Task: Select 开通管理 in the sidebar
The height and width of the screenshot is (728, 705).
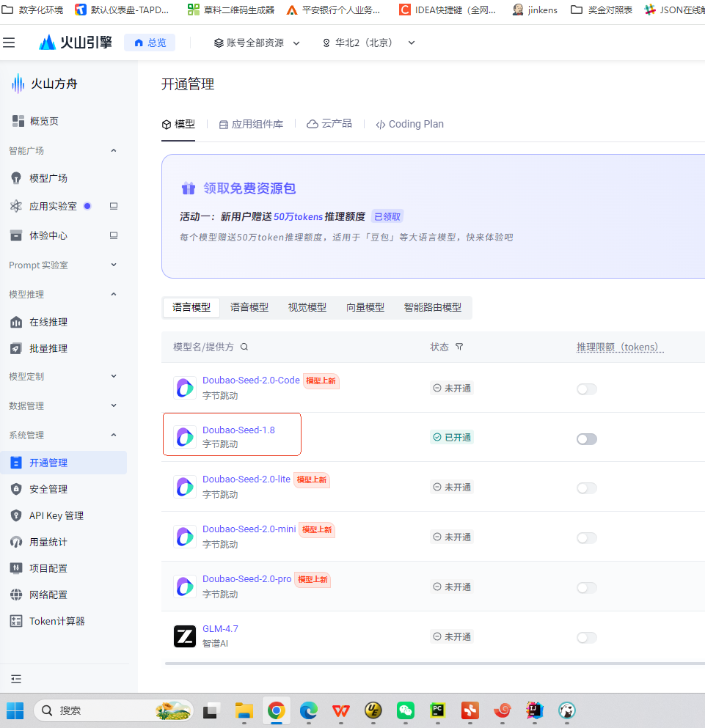Action: click(63, 463)
